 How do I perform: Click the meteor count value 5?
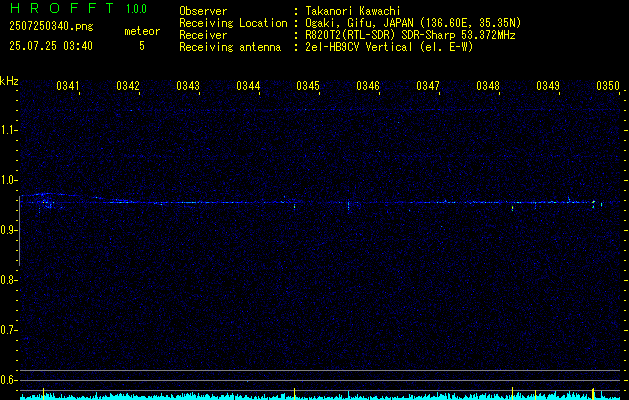coord(142,46)
